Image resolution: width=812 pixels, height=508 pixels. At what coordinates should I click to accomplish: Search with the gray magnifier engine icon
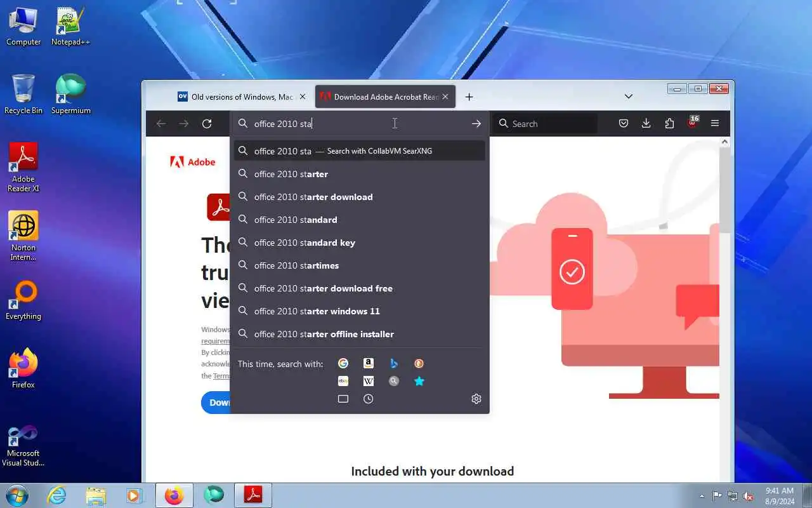394,381
